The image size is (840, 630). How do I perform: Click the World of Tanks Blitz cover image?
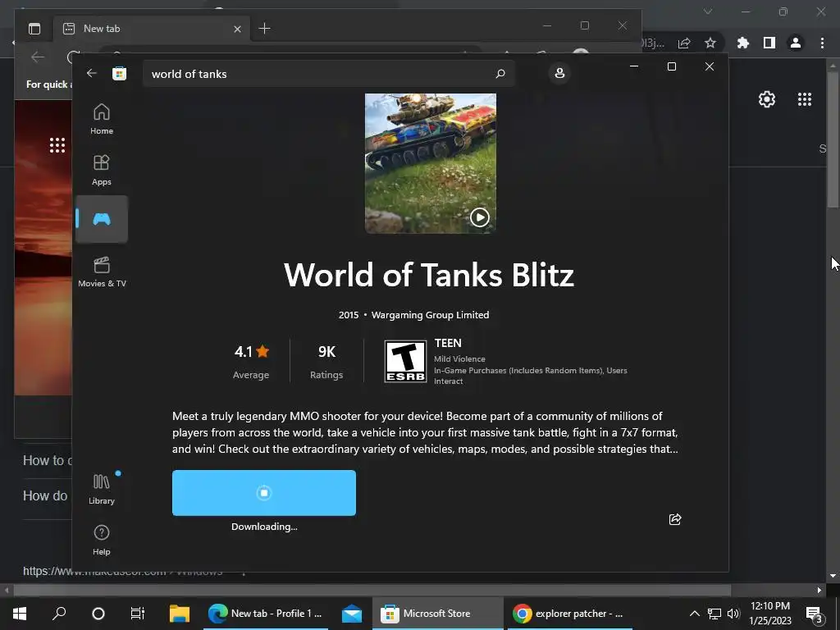click(x=430, y=163)
